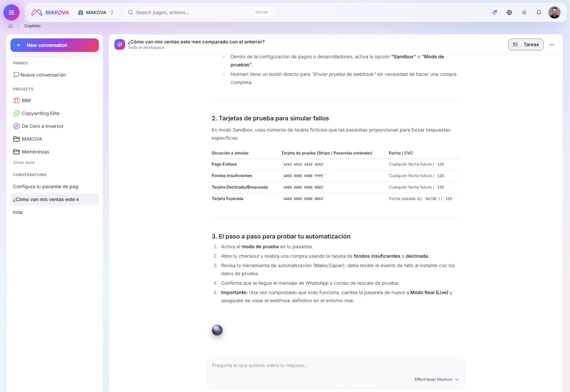Click the Pregunta lo que quieras input
Screen dimensions: 570x392
pos(336,366)
